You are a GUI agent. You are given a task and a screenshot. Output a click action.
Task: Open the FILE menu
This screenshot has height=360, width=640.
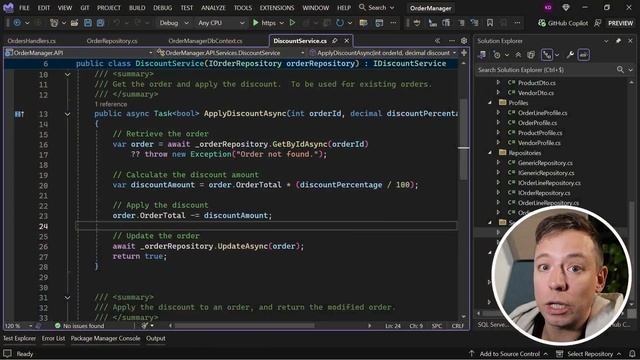click(x=24, y=8)
